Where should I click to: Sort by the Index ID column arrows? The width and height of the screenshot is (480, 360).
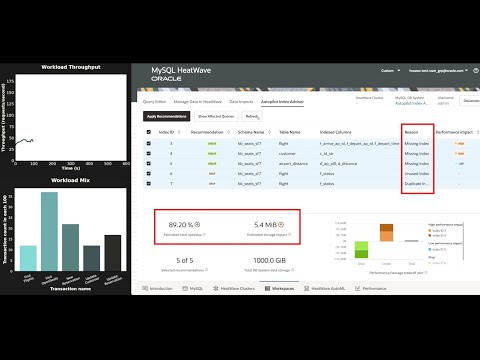(179, 132)
